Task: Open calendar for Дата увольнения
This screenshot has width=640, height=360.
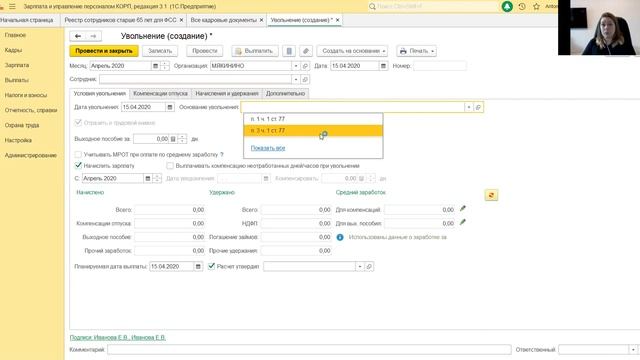Action: pyautogui.click(x=170, y=107)
